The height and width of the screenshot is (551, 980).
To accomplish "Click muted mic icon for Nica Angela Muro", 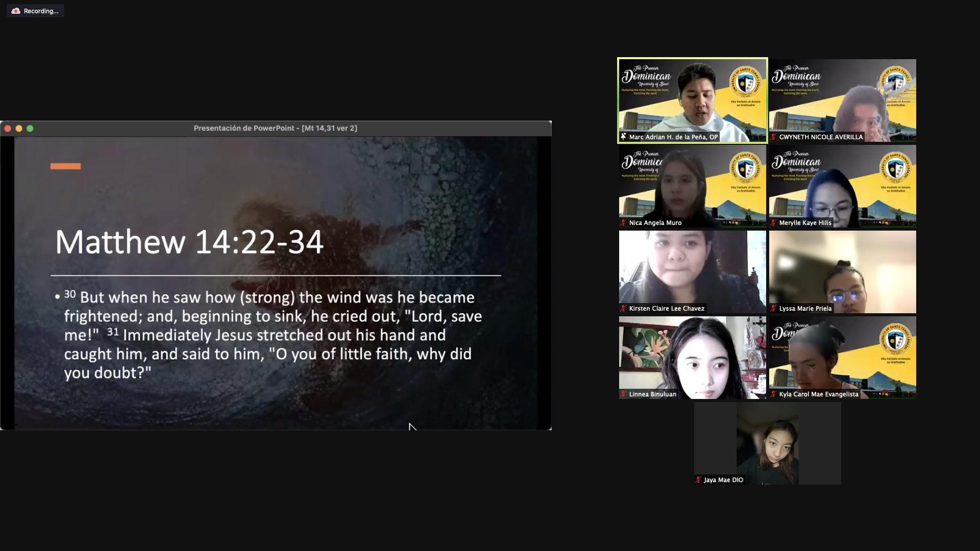I will (623, 222).
